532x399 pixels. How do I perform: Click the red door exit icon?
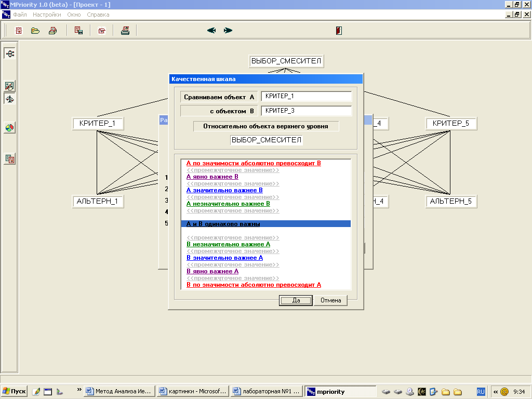pos(339,31)
